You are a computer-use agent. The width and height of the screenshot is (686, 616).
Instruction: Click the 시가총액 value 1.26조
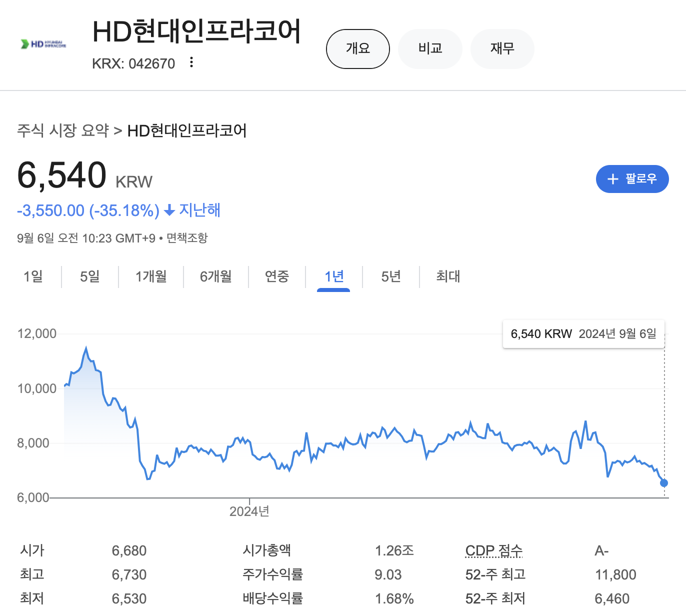click(x=394, y=551)
